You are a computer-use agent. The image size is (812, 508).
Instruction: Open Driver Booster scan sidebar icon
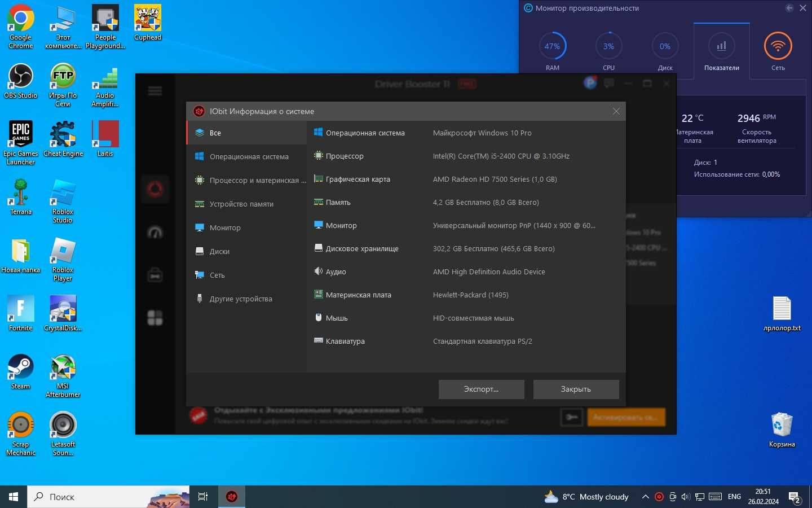point(155,189)
